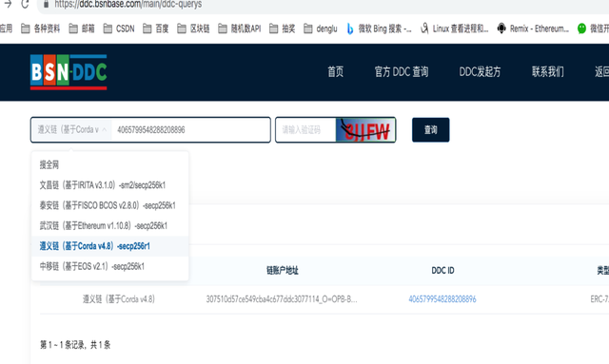Click the 第1~1条记录,共1条 record count
This screenshot has width=609, height=364.
click(75, 345)
